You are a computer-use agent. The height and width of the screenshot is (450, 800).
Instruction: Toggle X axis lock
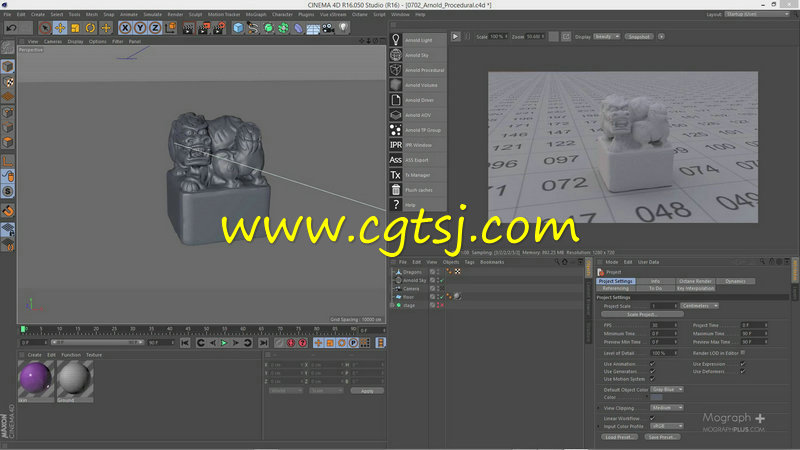[x=125, y=28]
